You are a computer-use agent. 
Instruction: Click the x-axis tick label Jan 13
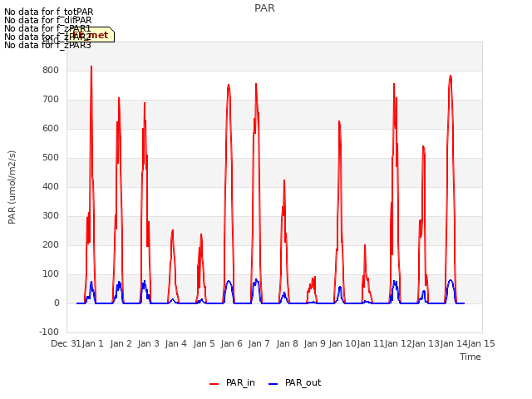(x=426, y=343)
